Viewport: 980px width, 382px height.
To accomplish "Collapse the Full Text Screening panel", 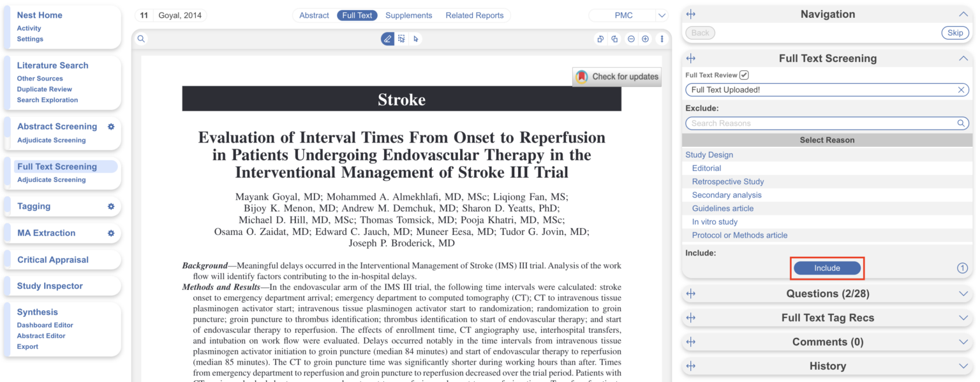I will pos(963,59).
